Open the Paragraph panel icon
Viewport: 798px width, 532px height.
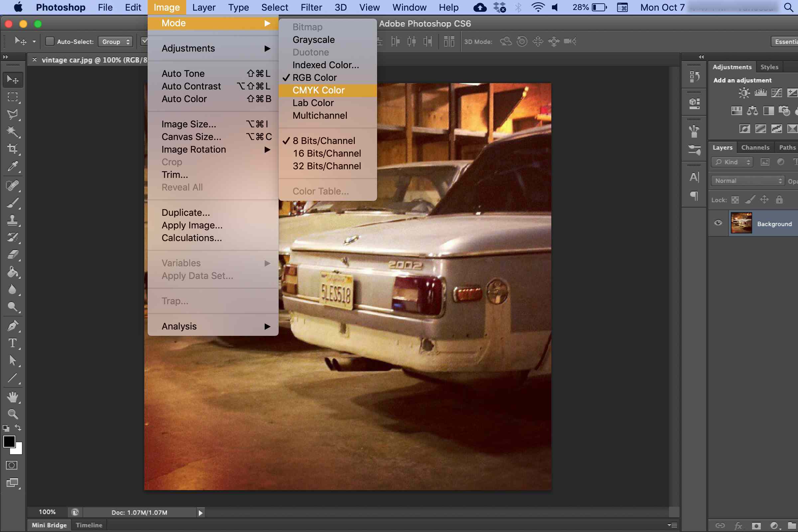coord(694,196)
